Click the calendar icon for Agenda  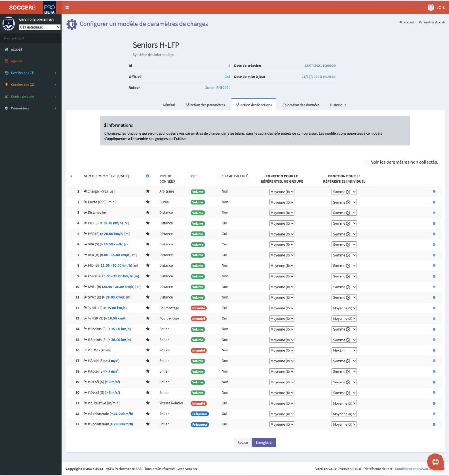pos(7,61)
